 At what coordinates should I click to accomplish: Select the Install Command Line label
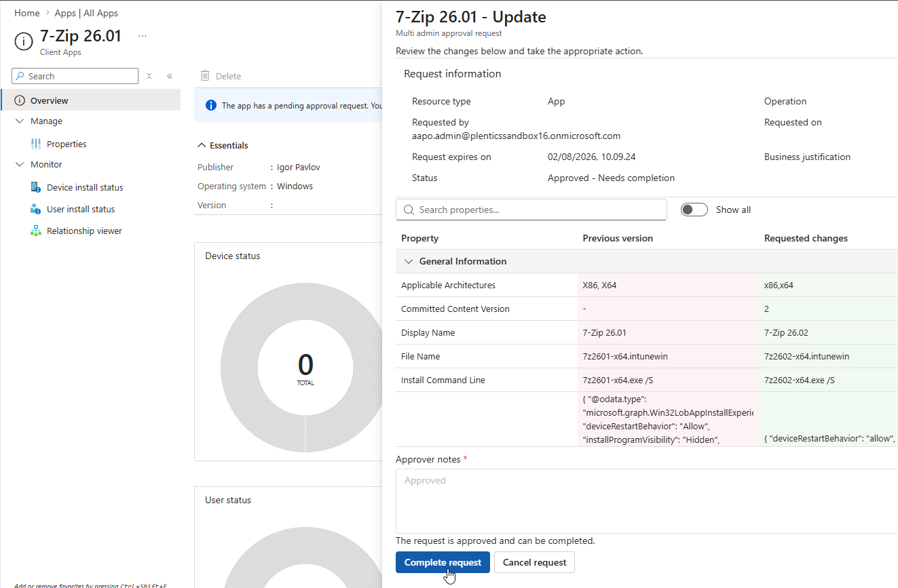[x=443, y=380]
